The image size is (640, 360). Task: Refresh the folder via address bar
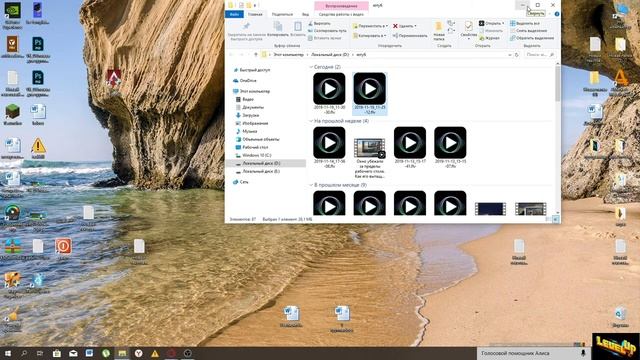pyautogui.click(x=517, y=55)
